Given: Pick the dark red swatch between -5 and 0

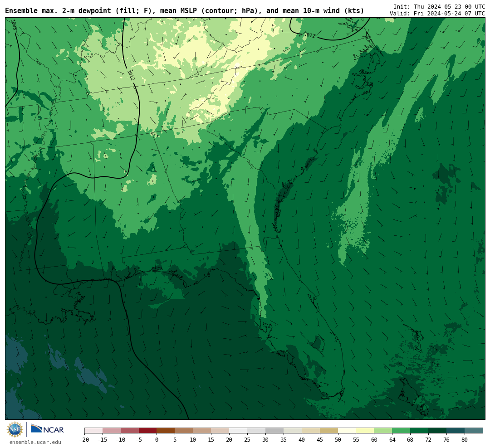Looking at the screenshot, I should coord(148,431).
